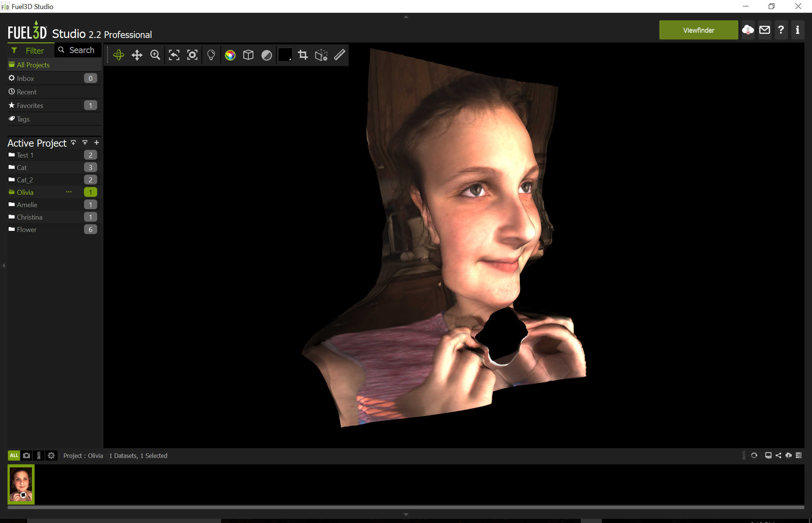
Task: Click the share icon in status bar
Action: coord(778,455)
